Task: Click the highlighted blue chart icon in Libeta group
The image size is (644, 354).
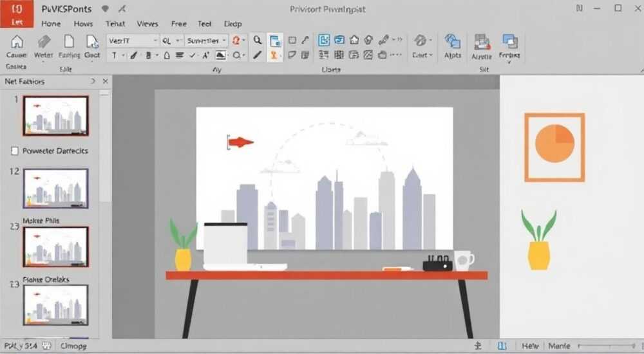Action: 324,40
